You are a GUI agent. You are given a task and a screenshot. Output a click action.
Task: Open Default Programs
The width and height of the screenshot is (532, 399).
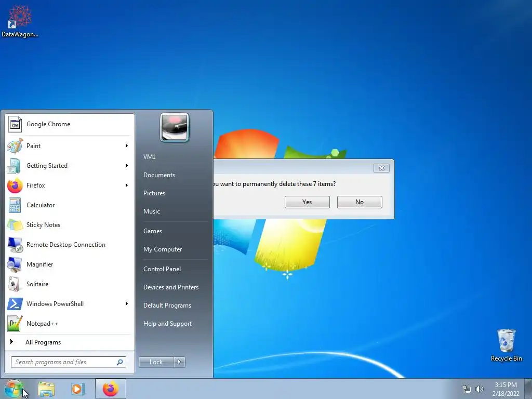[167, 305]
